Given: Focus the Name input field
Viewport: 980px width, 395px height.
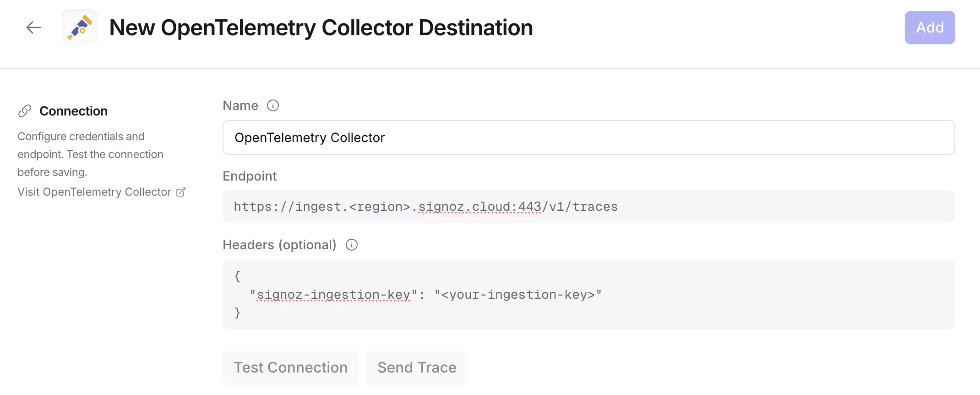Looking at the screenshot, I should pos(588,137).
